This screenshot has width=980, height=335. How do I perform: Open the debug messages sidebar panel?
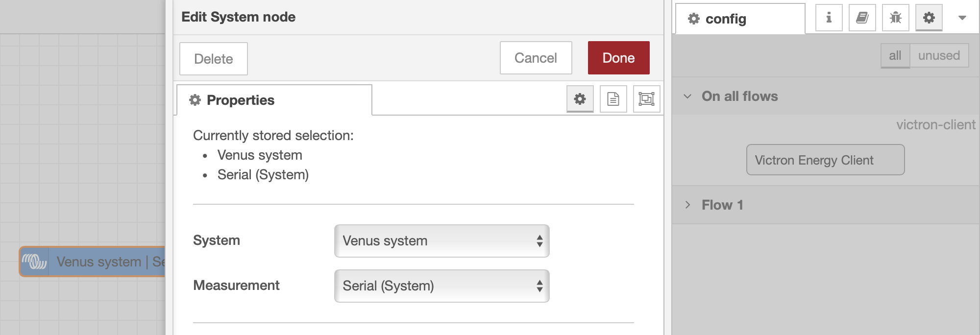point(895,18)
